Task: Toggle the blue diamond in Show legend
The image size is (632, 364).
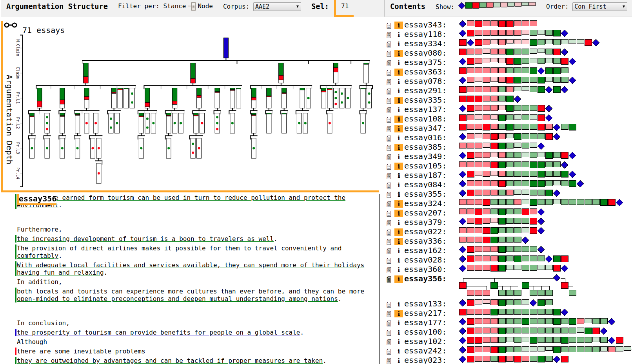Action: point(462,5)
